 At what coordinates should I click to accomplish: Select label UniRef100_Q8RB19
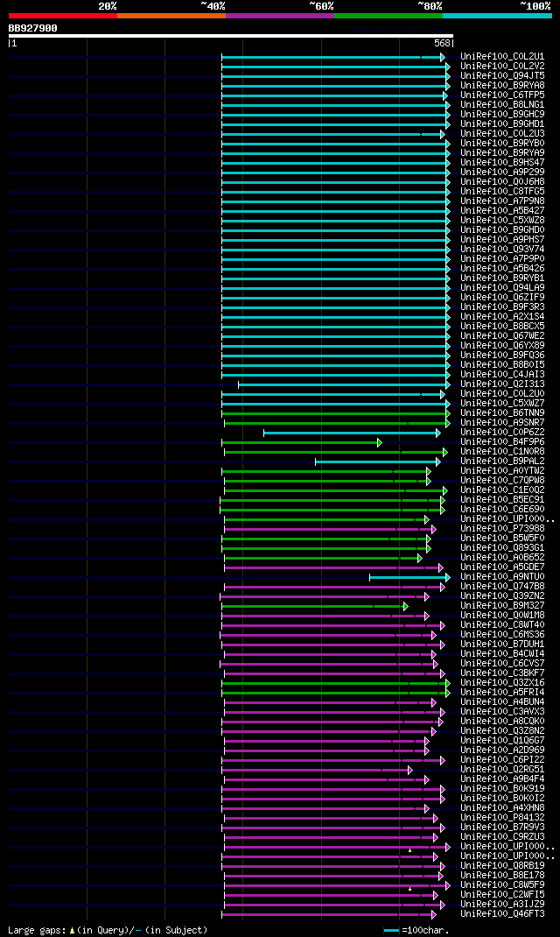502,866
